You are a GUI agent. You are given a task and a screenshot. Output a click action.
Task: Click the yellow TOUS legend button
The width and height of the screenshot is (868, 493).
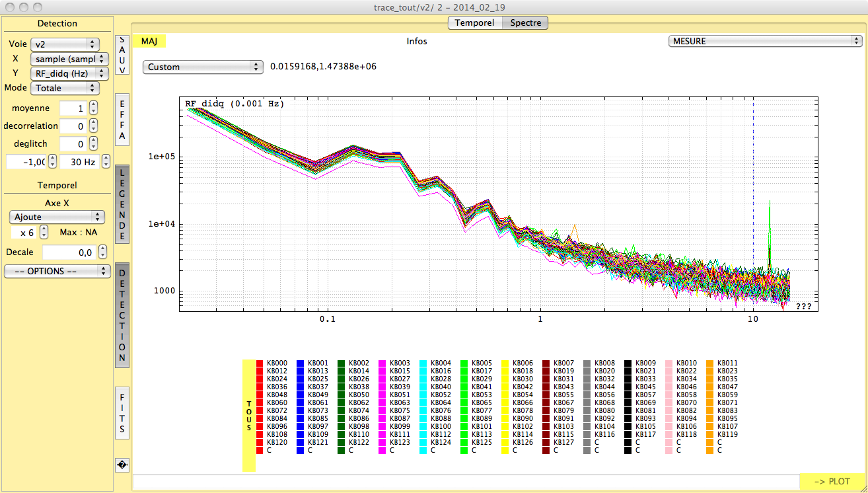click(249, 415)
